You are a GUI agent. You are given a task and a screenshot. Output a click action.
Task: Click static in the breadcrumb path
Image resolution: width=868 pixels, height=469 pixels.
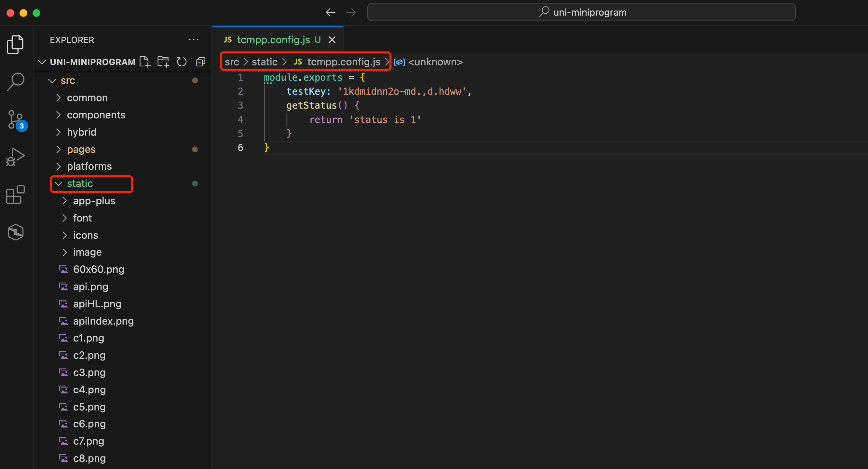[x=264, y=62]
